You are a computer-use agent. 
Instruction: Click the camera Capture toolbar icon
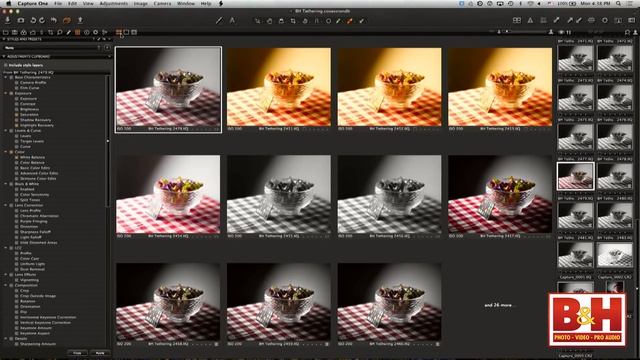coord(21,20)
